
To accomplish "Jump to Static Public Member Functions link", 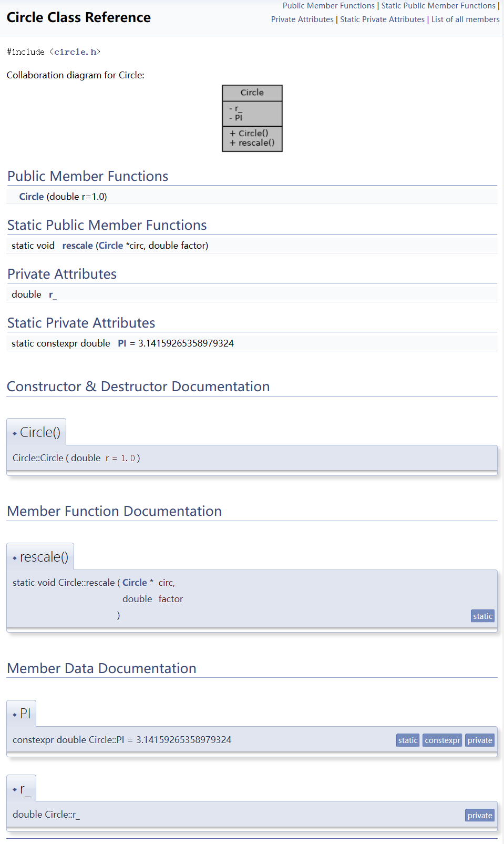I will 438,6.
